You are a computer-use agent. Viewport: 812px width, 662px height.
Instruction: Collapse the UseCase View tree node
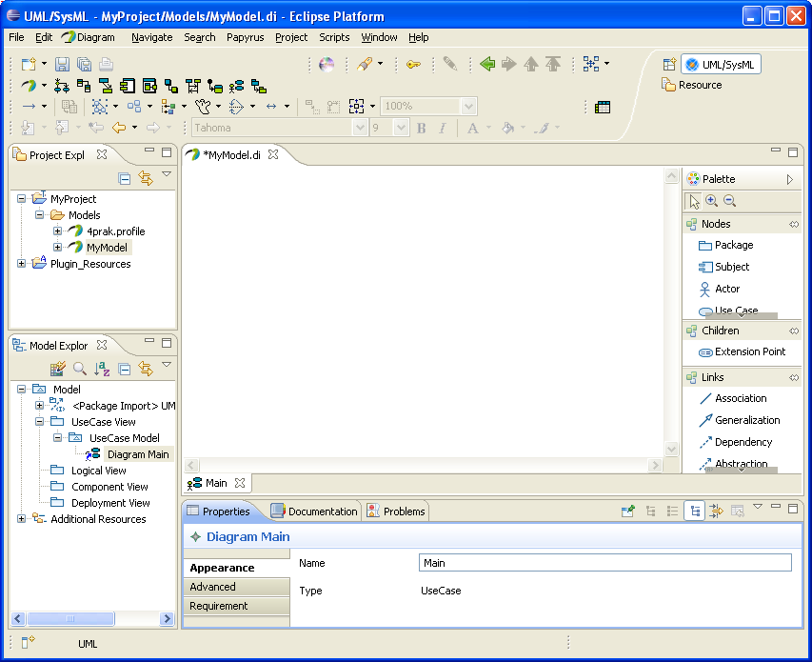(x=40, y=422)
